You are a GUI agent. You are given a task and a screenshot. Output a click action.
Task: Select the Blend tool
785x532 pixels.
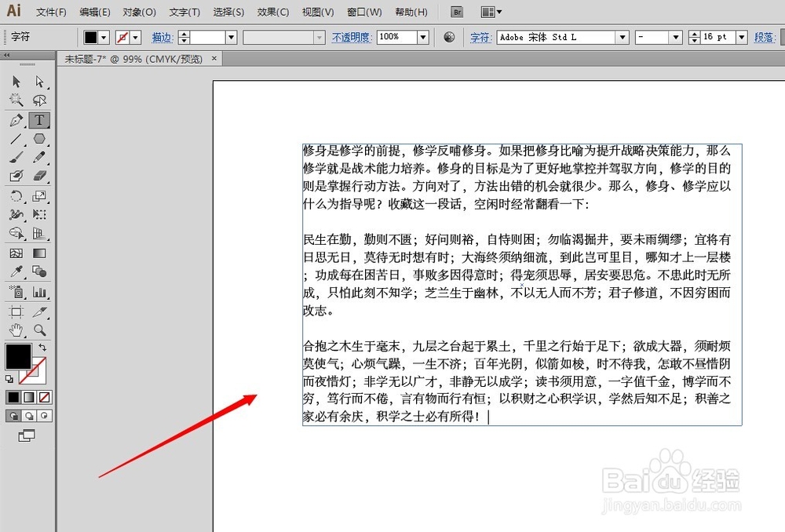pyautogui.click(x=39, y=271)
